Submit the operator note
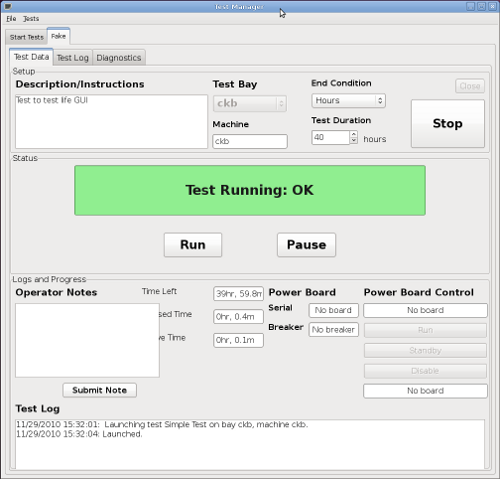Image resolution: width=500 pixels, height=479 pixels. [100, 390]
